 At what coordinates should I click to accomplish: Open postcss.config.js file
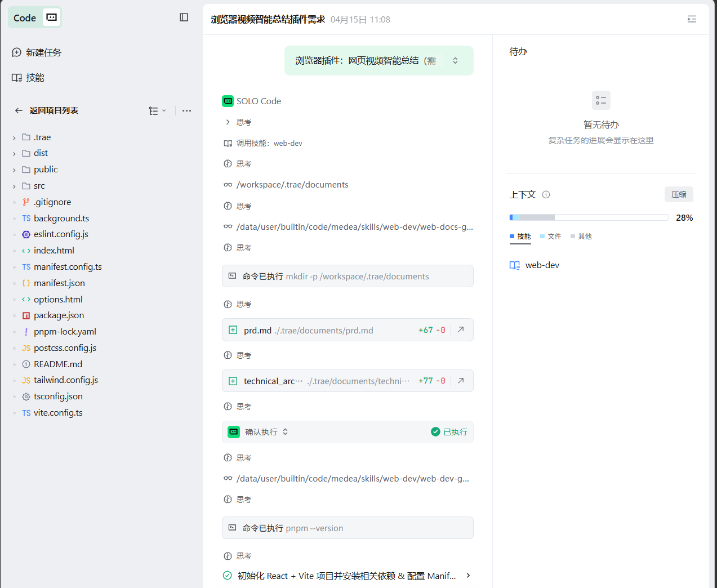point(59,348)
